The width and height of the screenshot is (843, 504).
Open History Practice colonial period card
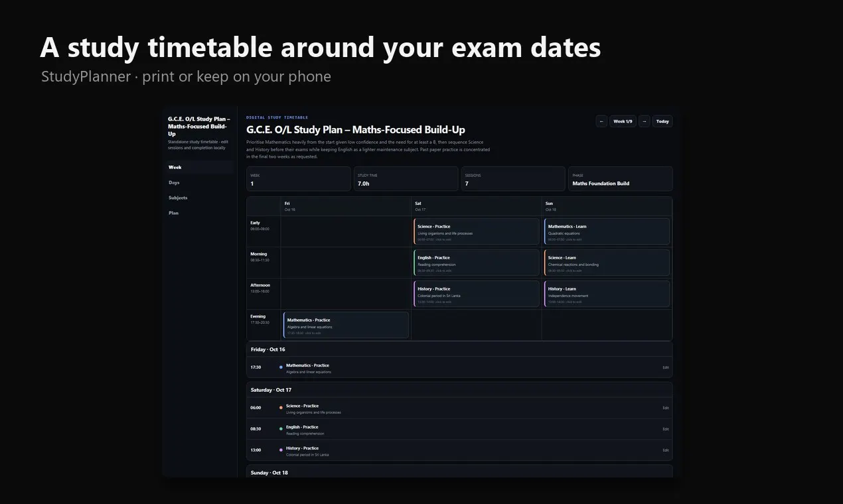[x=477, y=294]
